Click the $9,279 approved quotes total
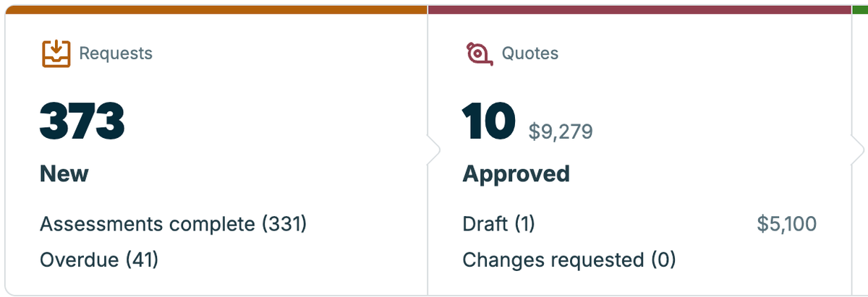 561,132
